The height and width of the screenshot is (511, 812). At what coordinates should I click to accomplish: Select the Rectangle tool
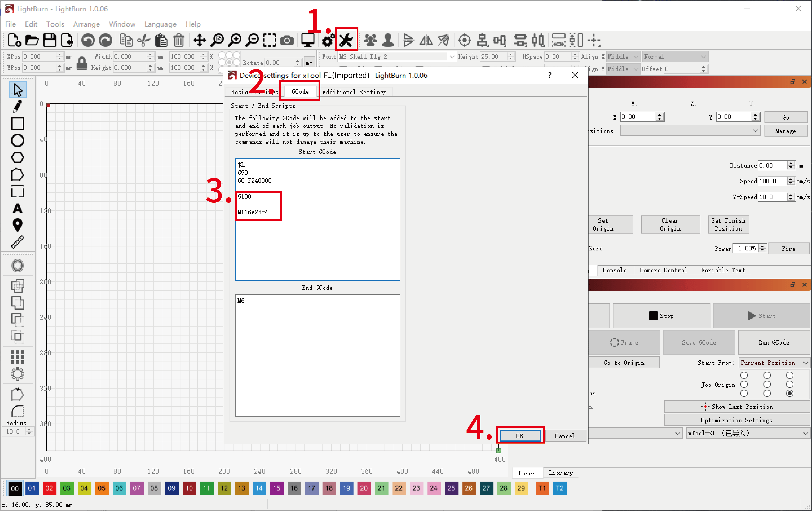pos(17,123)
